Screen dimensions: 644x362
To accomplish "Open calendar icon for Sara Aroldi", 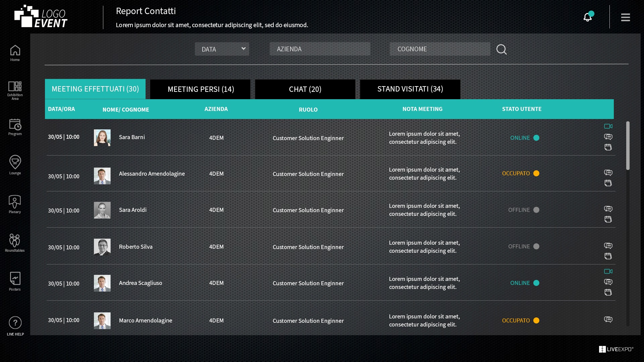I will click(x=608, y=219).
